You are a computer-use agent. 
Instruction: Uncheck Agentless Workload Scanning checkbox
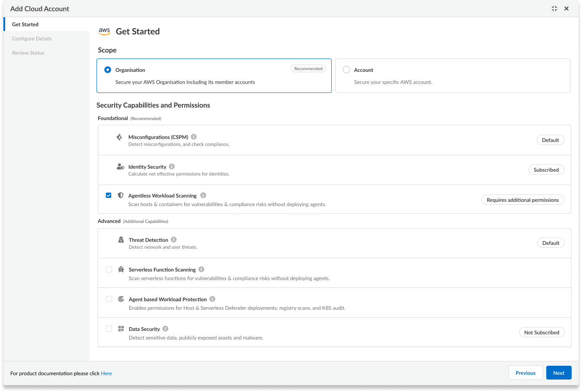click(109, 195)
